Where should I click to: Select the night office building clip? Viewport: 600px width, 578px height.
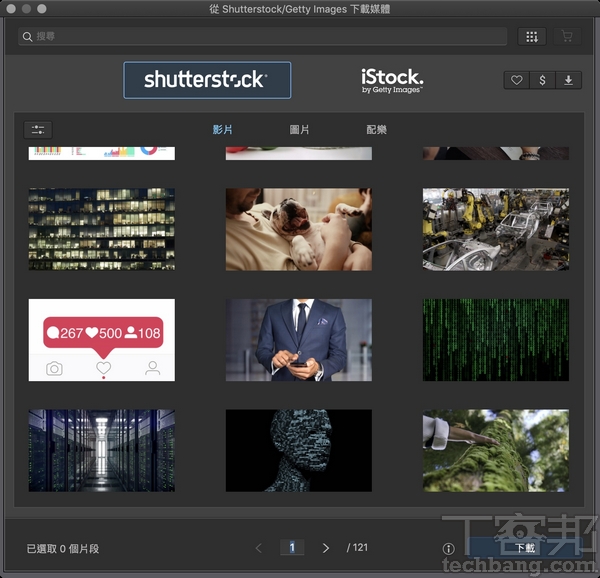point(102,229)
